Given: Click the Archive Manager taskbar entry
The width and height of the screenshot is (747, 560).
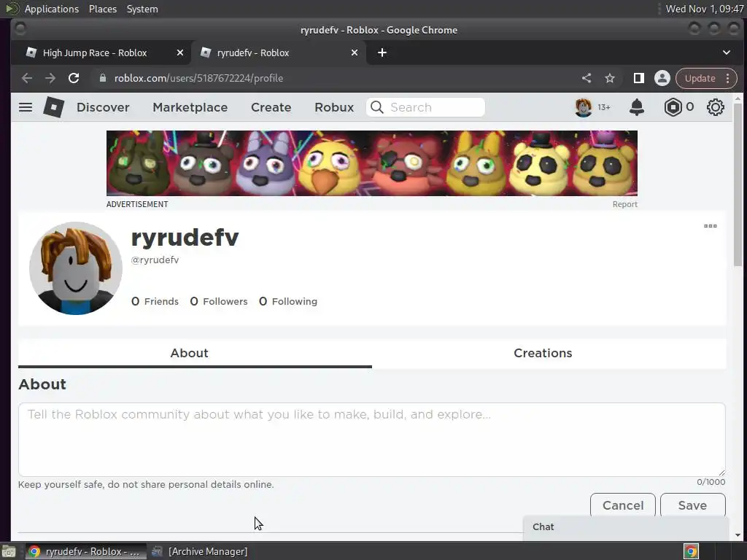Looking at the screenshot, I should [x=200, y=551].
